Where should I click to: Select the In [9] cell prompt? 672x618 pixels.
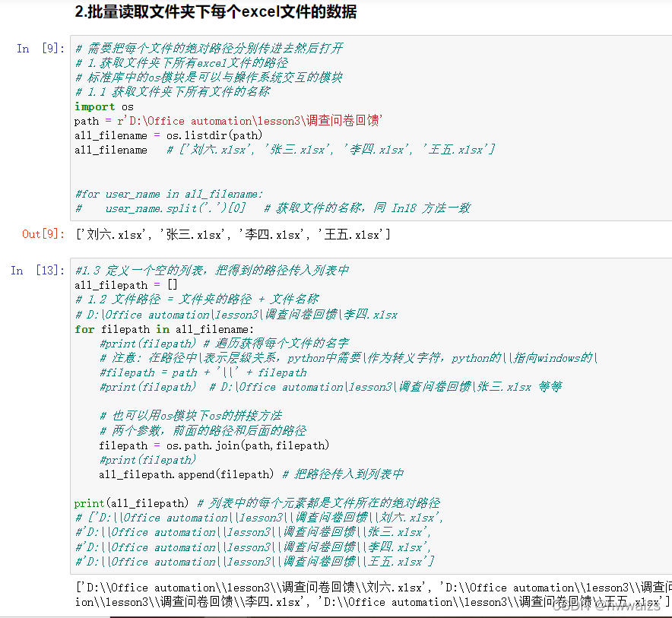[36, 48]
